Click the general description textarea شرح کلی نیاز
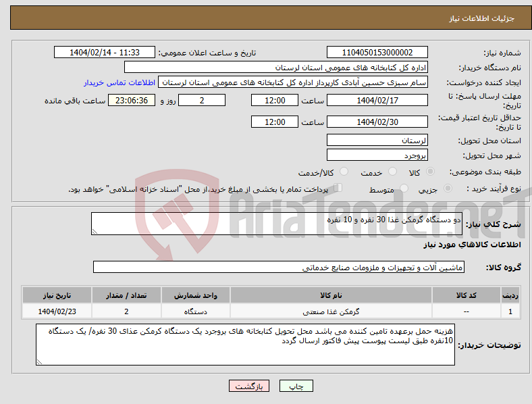 pos(277,224)
